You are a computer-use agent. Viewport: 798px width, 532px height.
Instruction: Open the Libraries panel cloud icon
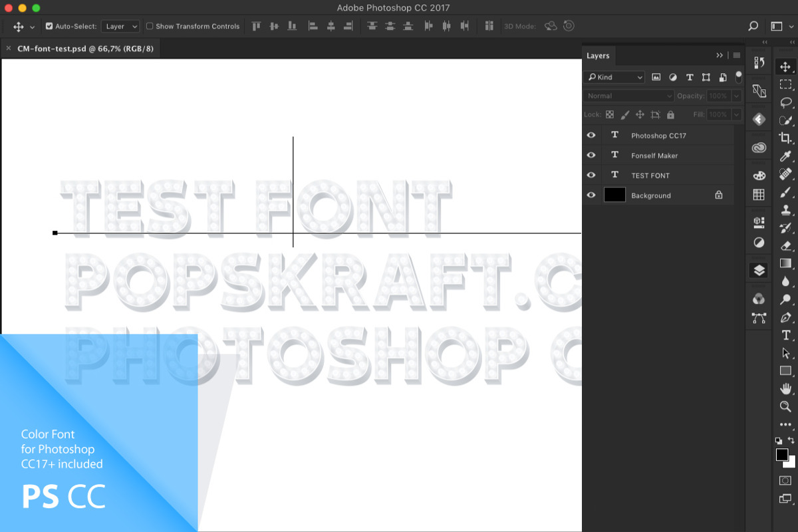coord(759,148)
